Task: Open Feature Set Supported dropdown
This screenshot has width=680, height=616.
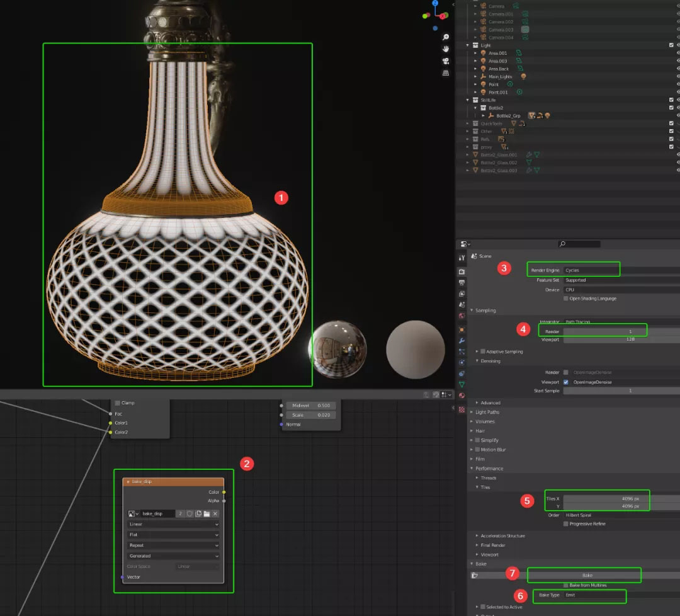Action: tap(621, 280)
